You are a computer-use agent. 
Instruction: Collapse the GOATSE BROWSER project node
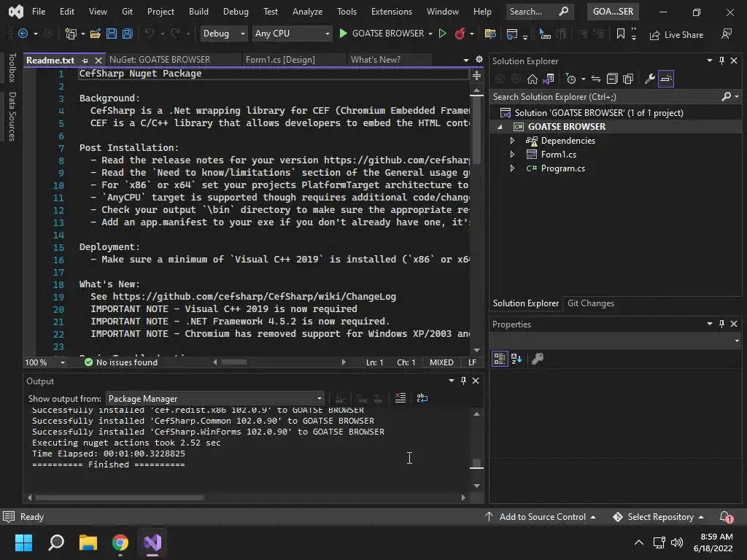pos(500,127)
